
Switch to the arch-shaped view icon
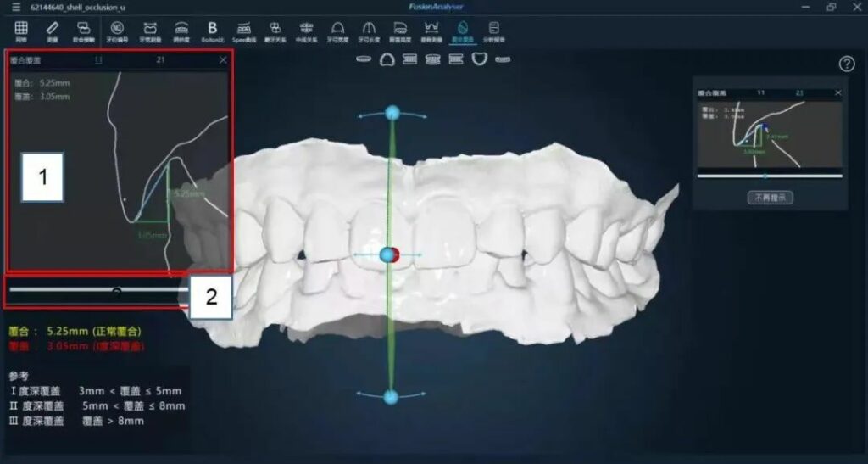click(x=387, y=59)
